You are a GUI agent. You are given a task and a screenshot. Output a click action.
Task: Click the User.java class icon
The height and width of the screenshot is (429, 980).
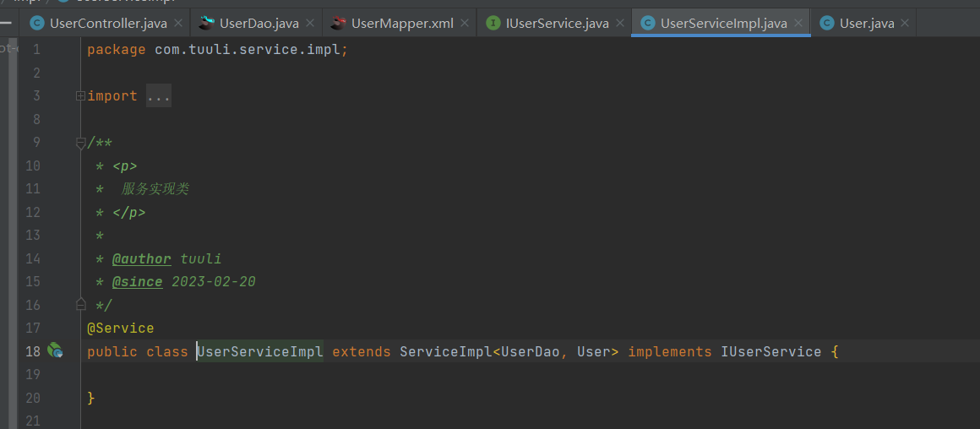[827, 24]
